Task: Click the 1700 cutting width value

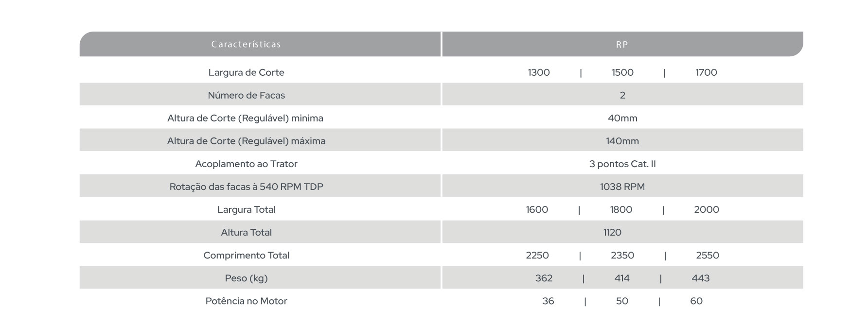Action: pyautogui.click(x=706, y=72)
